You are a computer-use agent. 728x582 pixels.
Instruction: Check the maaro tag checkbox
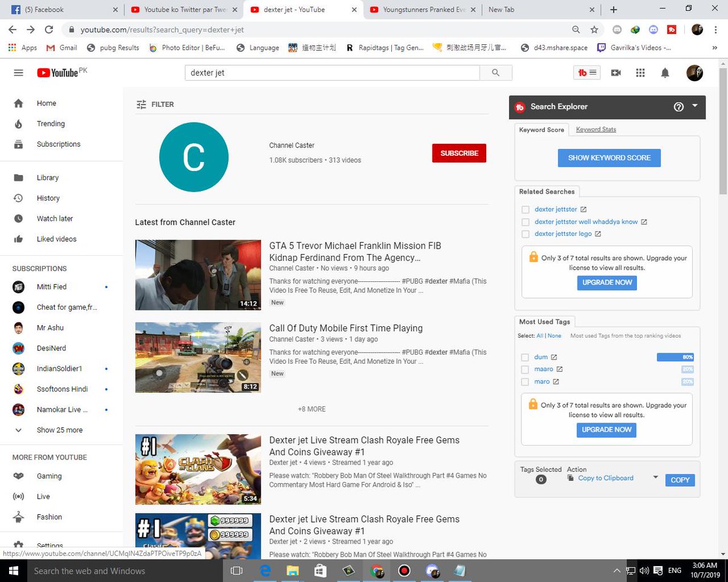[525, 369]
